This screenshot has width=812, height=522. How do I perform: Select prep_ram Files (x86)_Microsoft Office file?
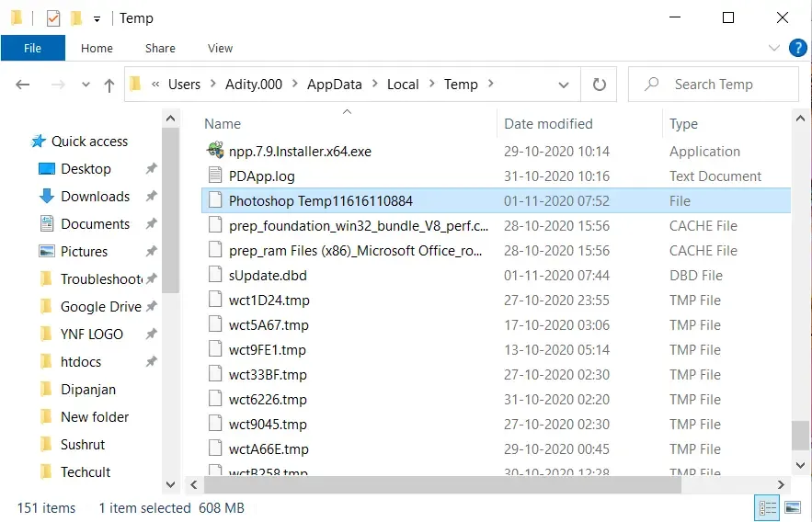pyautogui.click(x=355, y=251)
